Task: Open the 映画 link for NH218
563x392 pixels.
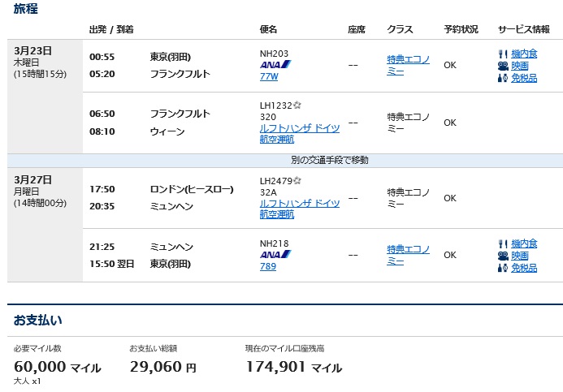Action: coord(520,256)
